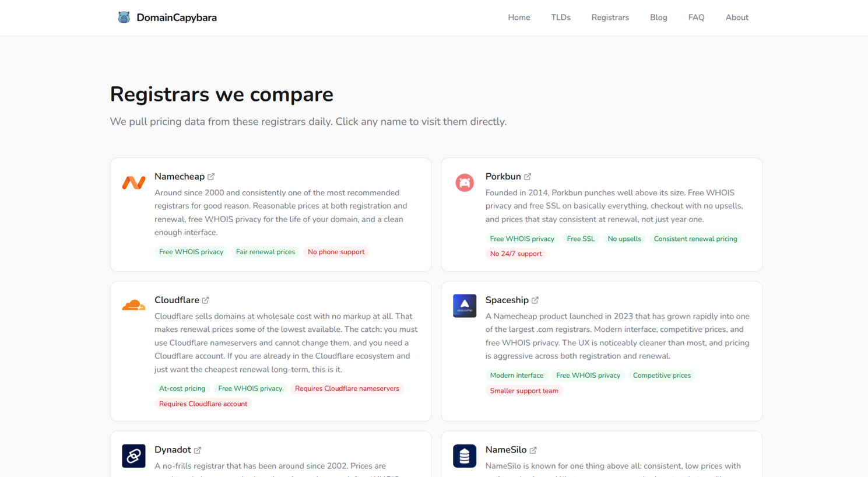Visit the About page
The image size is (868, 477).
tap(737, 17)
